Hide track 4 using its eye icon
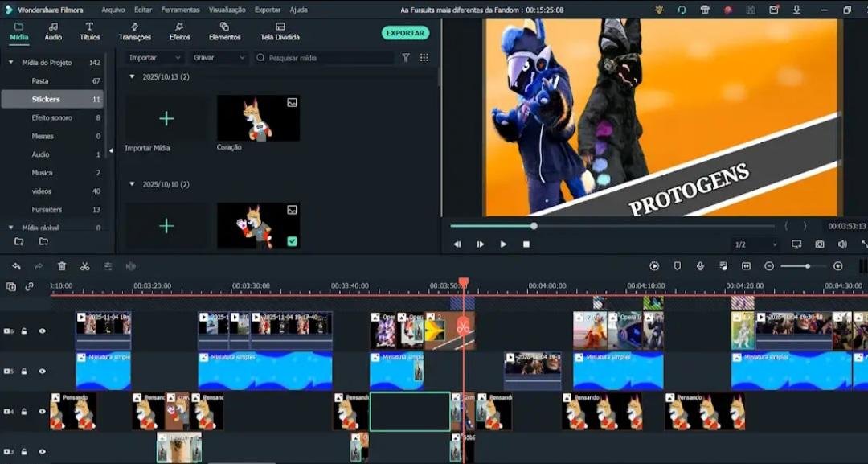Viewport: 868px width, 464px height. pos(42,412)
